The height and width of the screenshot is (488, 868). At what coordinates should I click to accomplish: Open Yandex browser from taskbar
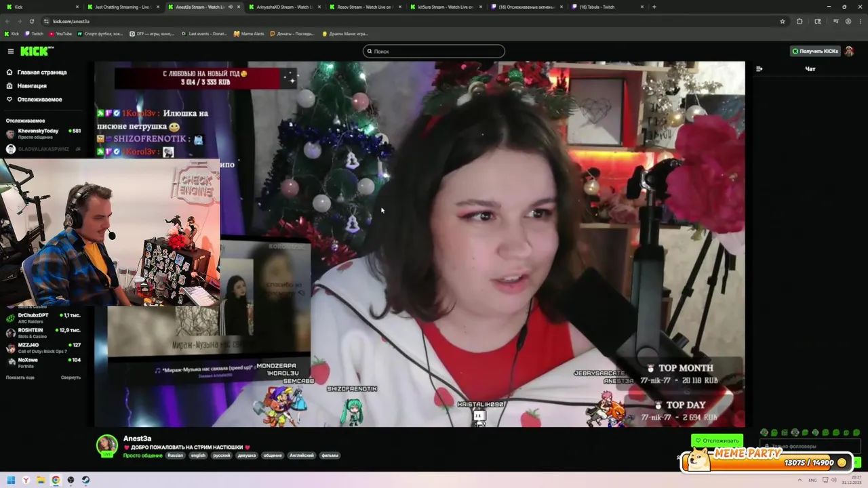pyautogui.click(x=26, y=480)
